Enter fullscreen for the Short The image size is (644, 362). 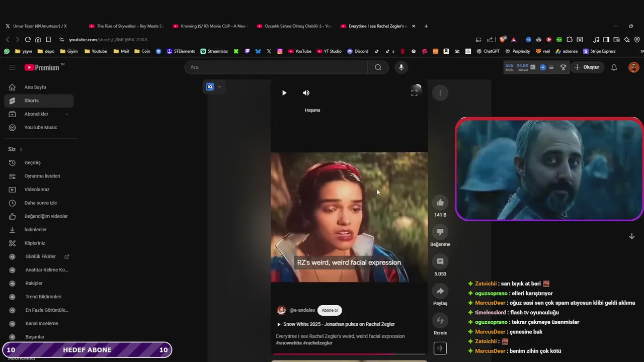(x=414, y=93)
